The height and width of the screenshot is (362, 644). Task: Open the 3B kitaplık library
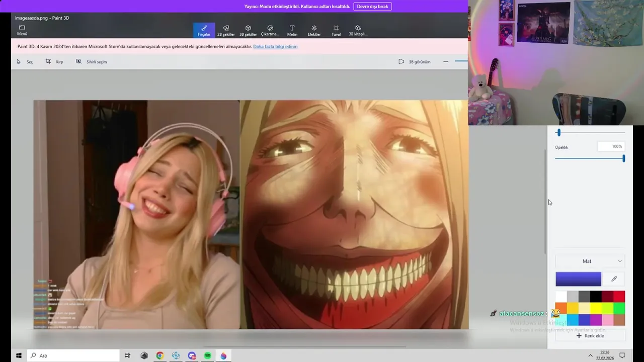point(358,30)
